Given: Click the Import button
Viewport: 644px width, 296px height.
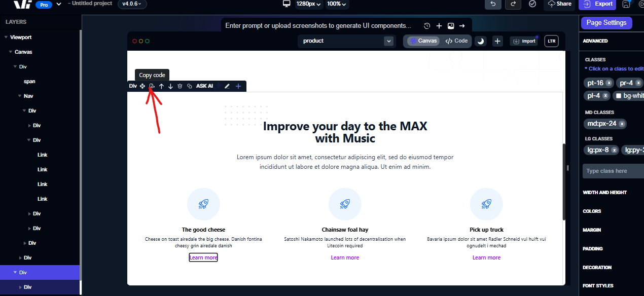Looking at the screenshot, I should (x=524, y=41).
